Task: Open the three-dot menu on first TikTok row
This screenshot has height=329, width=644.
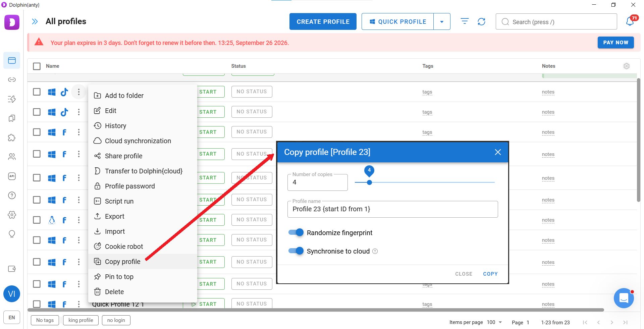Action: [79, 92]
